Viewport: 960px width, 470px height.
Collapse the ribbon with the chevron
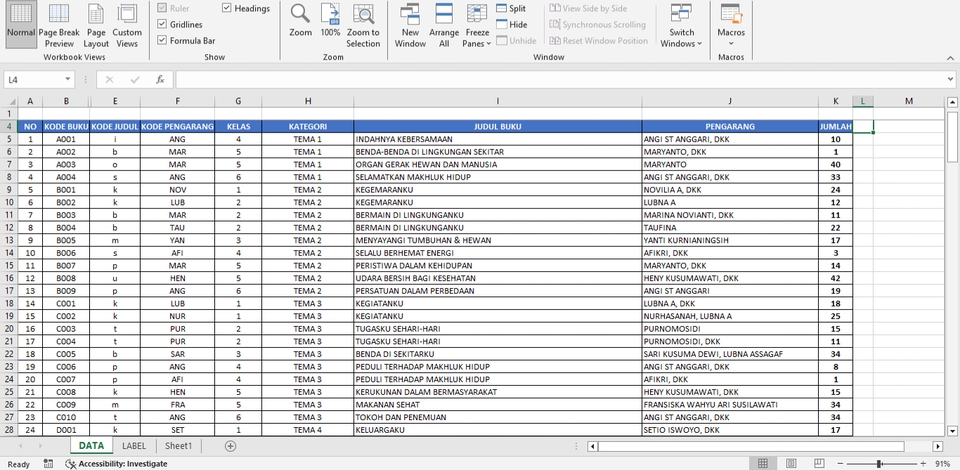pos(950,58)
